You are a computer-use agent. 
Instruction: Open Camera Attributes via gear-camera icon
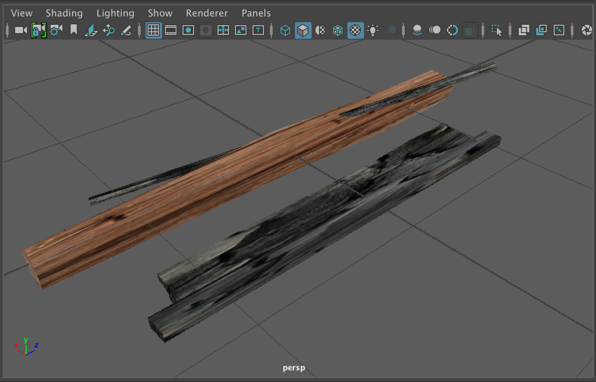pos(56,30)
